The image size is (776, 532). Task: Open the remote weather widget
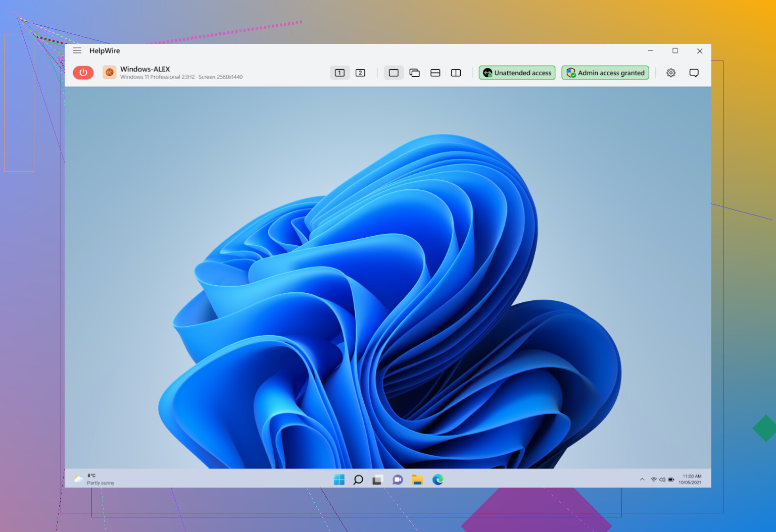coord(94,479)
